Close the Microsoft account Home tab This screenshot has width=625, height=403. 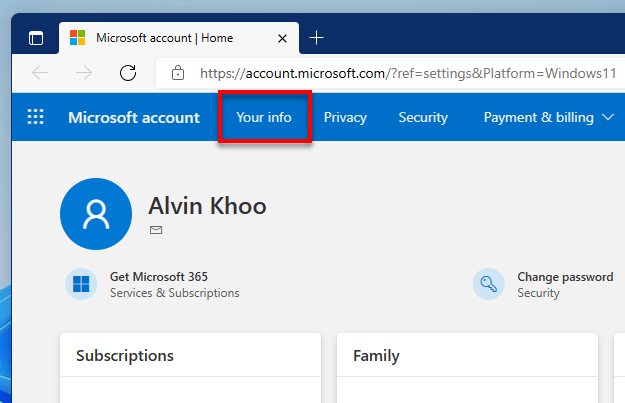coord(282,39)
